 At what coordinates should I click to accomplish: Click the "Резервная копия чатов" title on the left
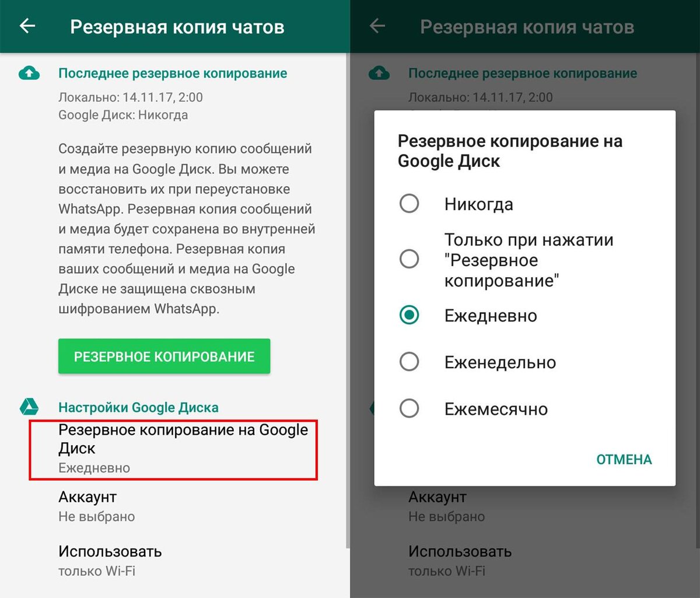pyautogui.click(x=177, y=27)
